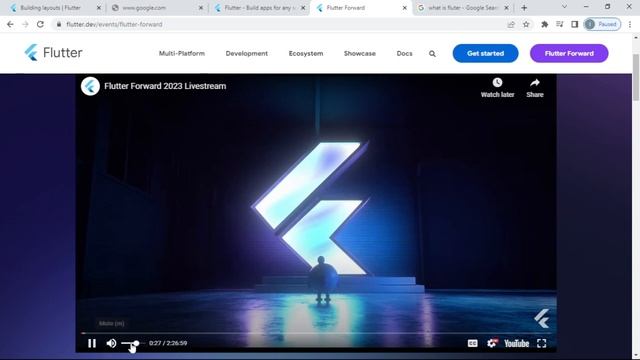Enter fullscreen video mode
This screenshot has height=360, width=640.
tap(542, 343)
